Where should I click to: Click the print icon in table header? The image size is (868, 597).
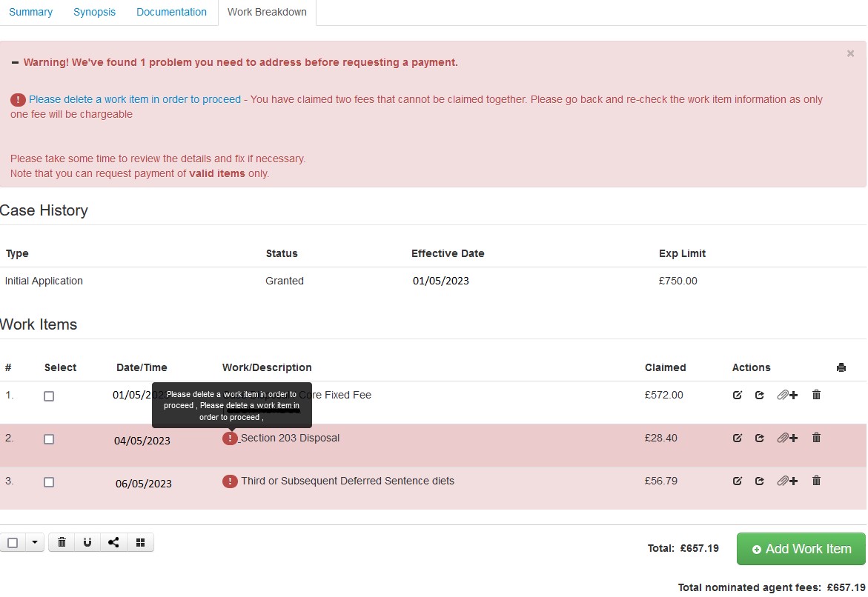(x=841, y=367)
